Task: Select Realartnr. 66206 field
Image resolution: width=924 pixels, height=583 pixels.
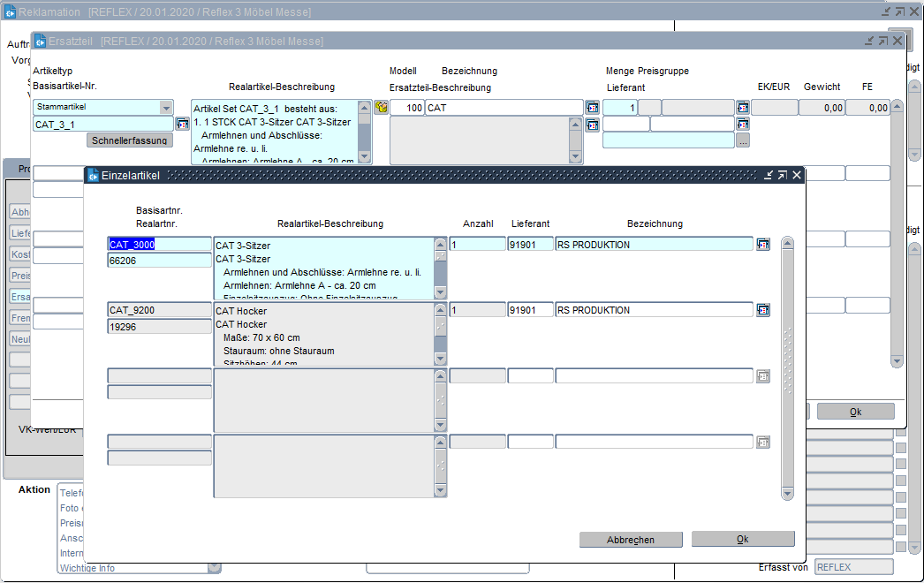Action: [x=159, y=261]
